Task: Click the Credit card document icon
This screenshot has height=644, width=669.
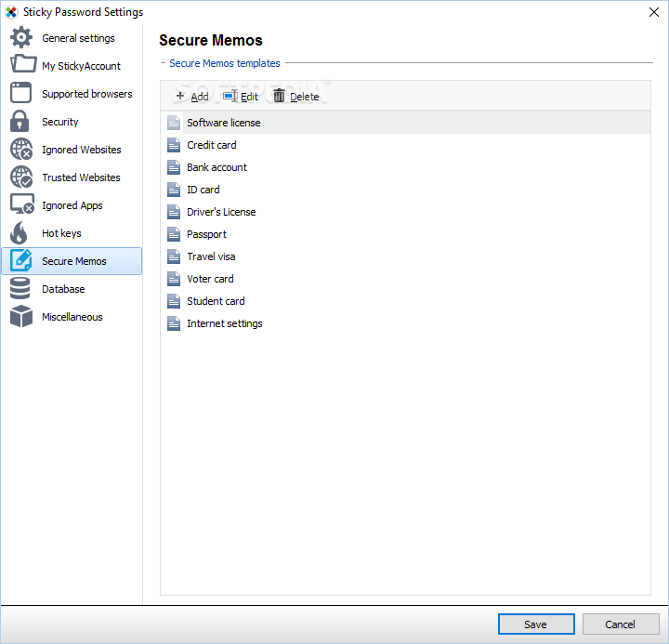Action: pos(173,145)
